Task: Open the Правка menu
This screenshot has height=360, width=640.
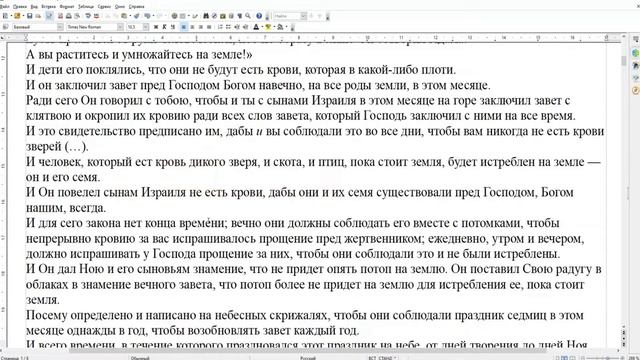Action: pyautogui.click(x=20, y=7)
